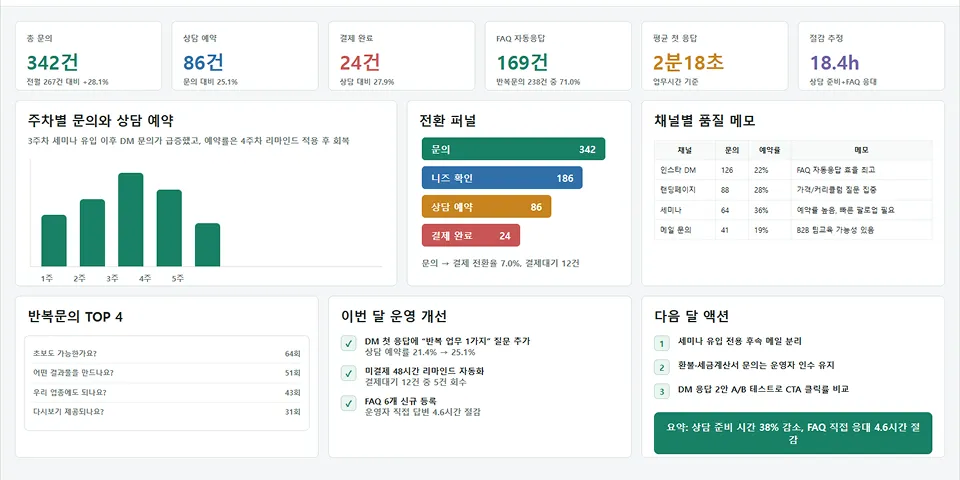Select the '우리 업종에도 되나요?' question row

(x=167, y=392)
